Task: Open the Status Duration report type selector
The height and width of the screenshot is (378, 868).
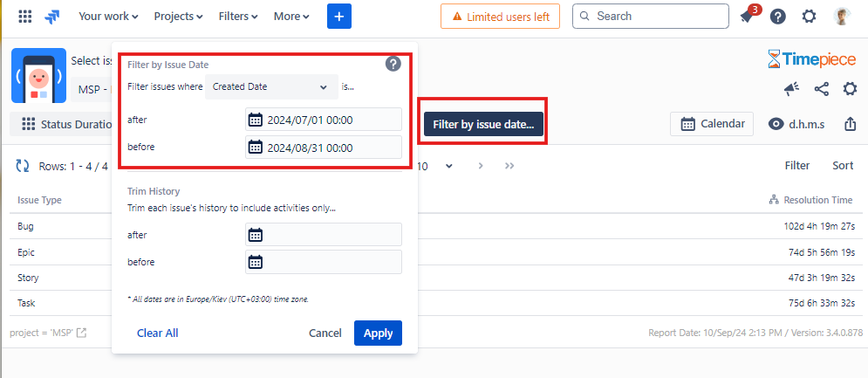Action: [63, 124]
